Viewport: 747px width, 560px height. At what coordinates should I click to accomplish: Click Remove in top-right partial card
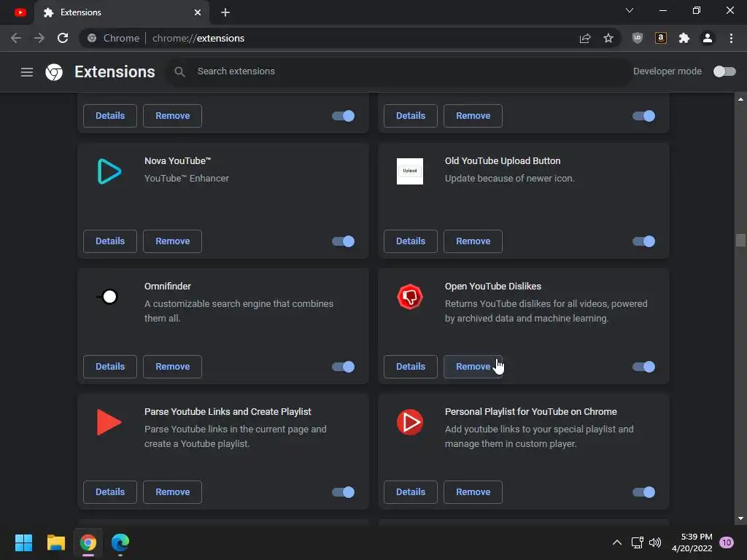pyautogui.click(x=473, y=116)
